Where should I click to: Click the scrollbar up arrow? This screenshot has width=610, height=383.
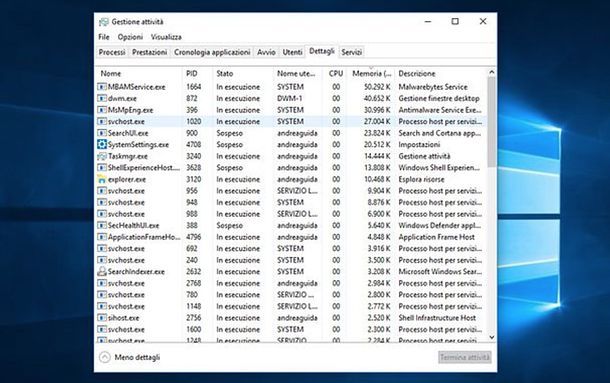point(491,72)
